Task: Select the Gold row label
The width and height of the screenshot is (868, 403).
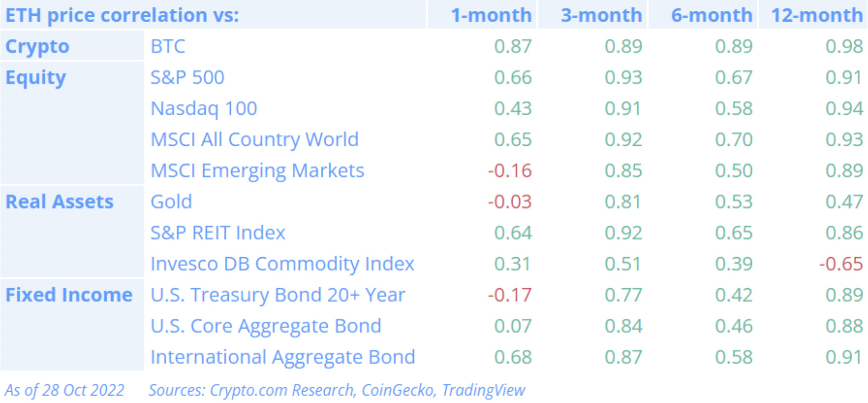Action: tap(171, 202)
